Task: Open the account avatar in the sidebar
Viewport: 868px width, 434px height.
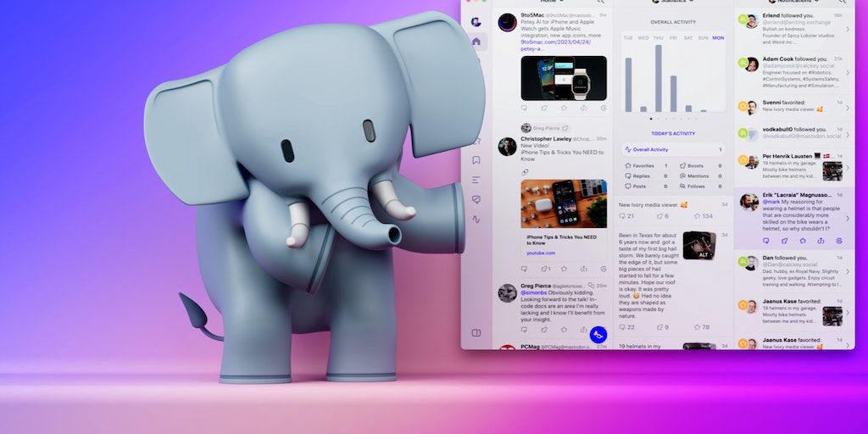Action: point(476,21)
